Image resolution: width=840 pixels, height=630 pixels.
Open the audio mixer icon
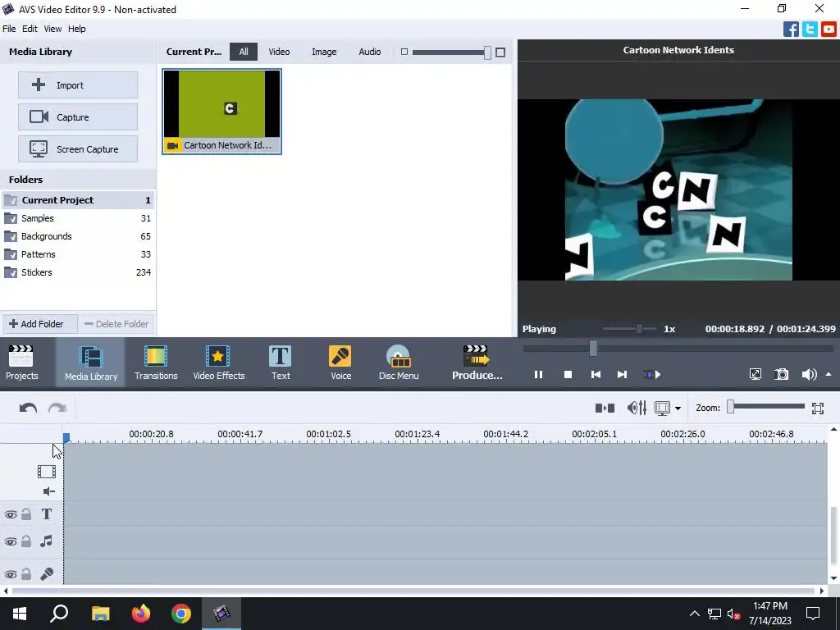(x=637, y=409)
